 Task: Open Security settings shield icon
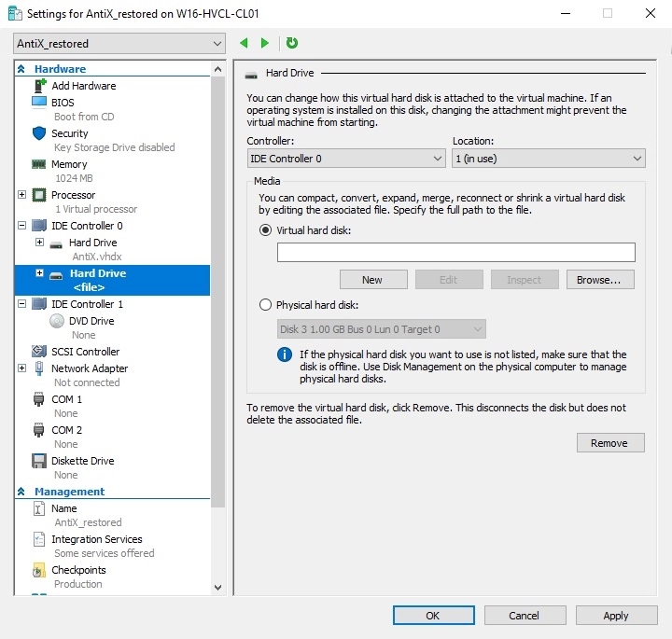(x=39, y=133)
